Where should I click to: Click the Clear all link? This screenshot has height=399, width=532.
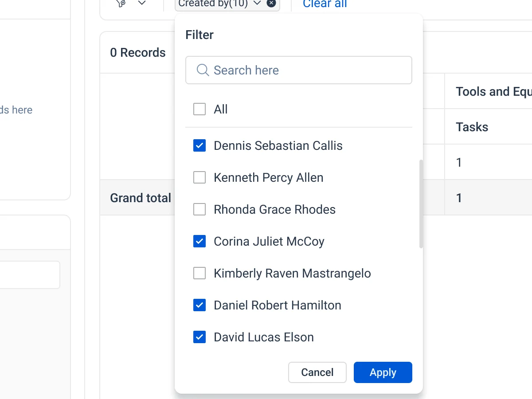325,4
